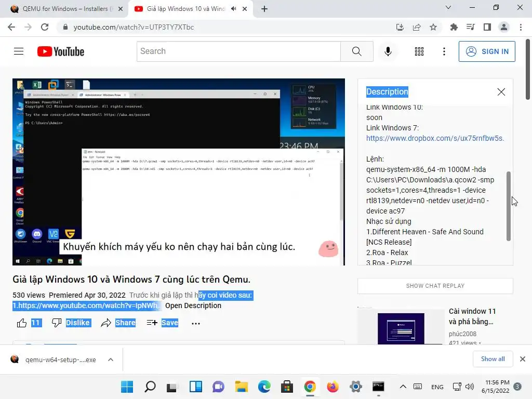Open the YouTube apps grid
The image size is (532, 399).
click(x=419, y=51)
